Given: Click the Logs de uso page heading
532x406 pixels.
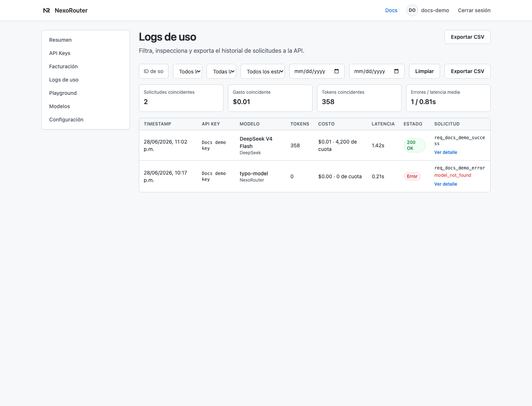Looking at the screenshot, I should coord(167,37).
